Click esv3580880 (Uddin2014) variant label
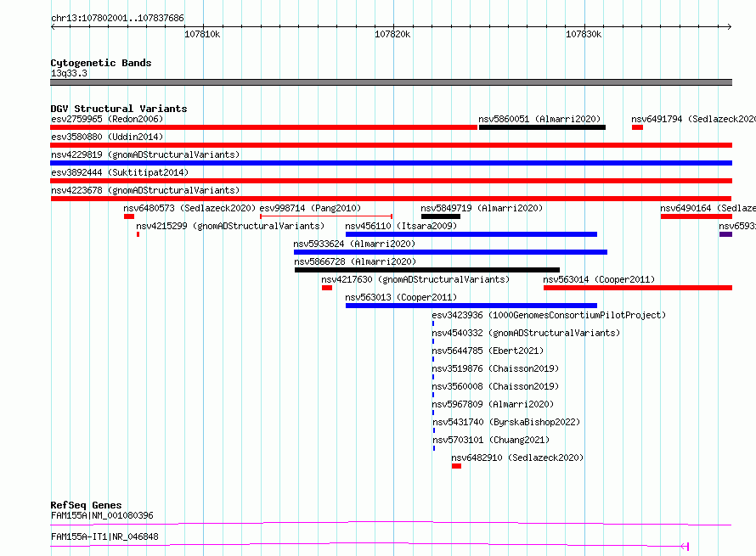Viewport: 756px width, 556px height. point(107,137)
